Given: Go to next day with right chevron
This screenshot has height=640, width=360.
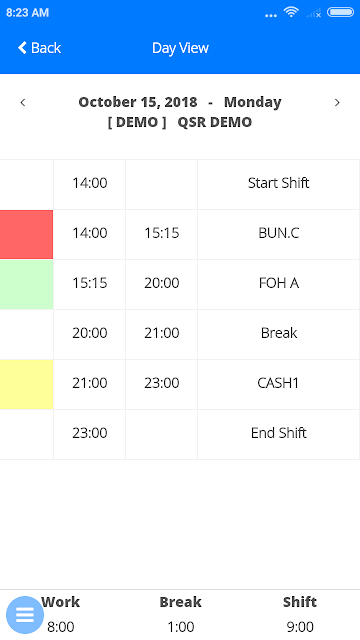Looking at the screenshot, I should point(337,102).
